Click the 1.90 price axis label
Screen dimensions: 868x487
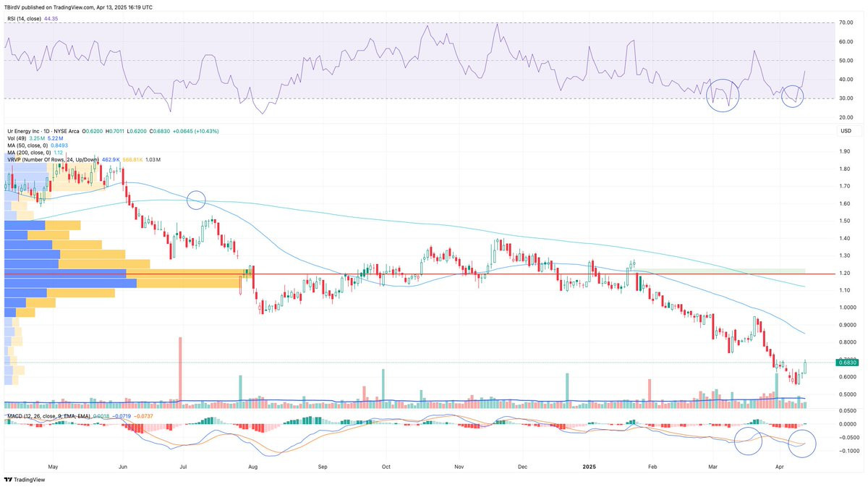(844, 151)
